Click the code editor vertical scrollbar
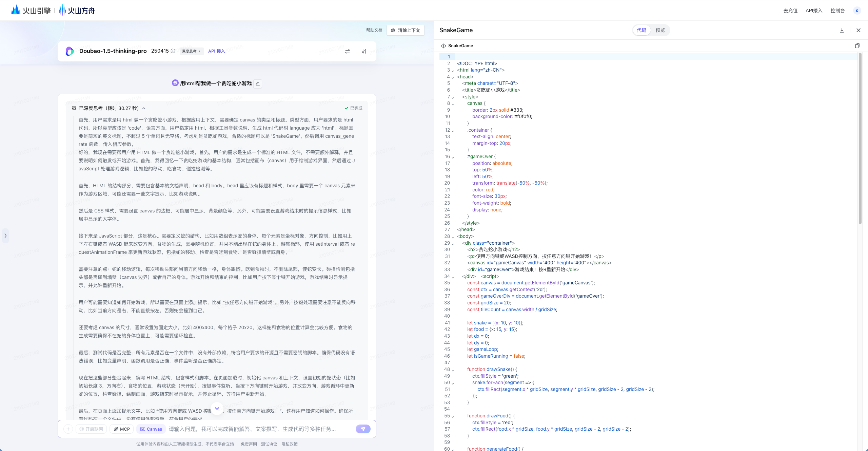868x451 pixels. click(x=860, y=138)
